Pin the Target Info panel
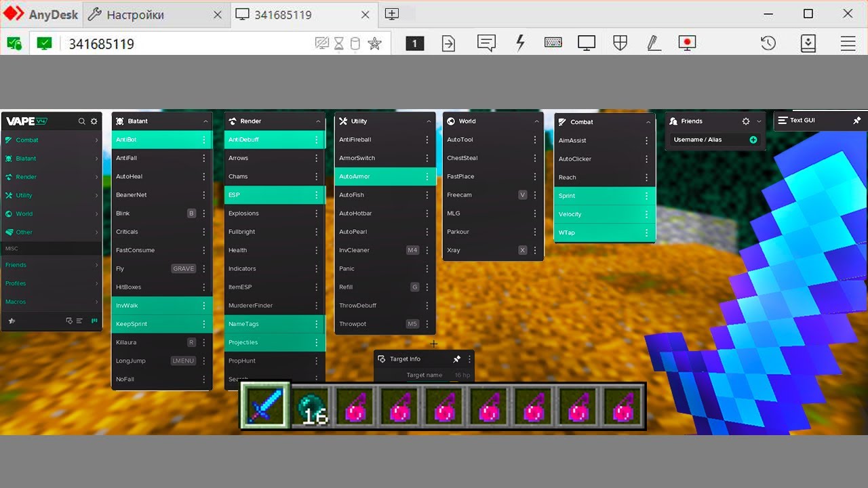This screenshot has height=488, width=868. click(456, 359)
